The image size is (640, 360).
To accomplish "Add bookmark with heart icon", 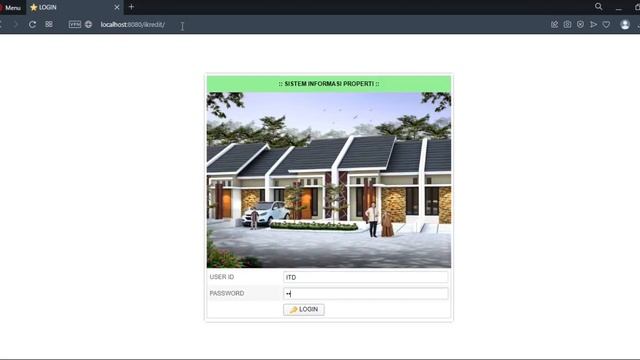I will point(607,24).
